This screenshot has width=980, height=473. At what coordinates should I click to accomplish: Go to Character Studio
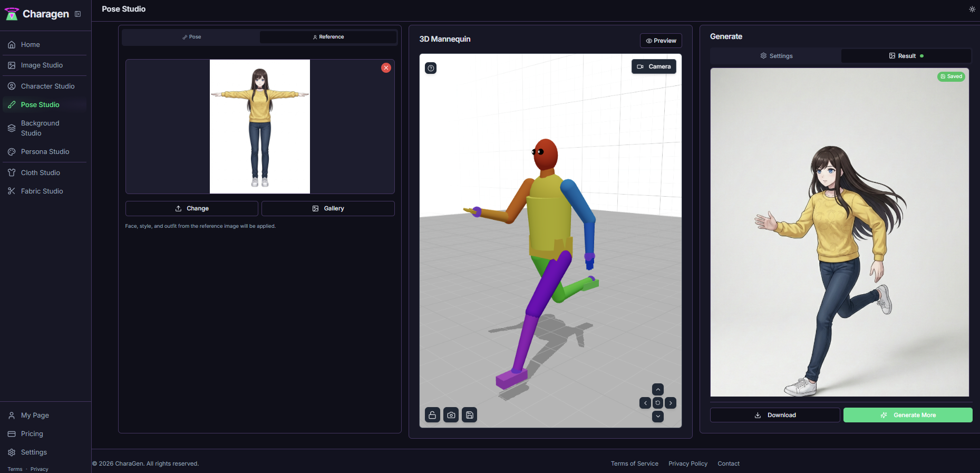pyautogui.click(x=44, y=86)
